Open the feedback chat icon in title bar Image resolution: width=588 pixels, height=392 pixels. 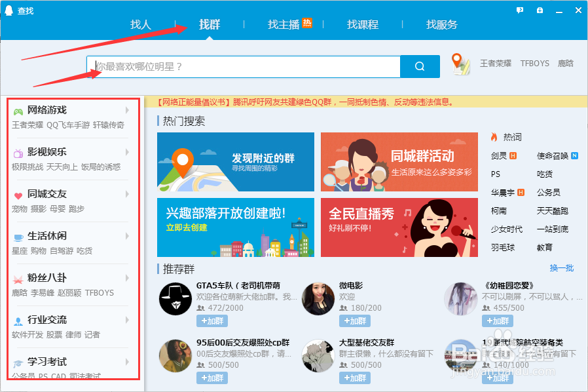click(520, 10)
